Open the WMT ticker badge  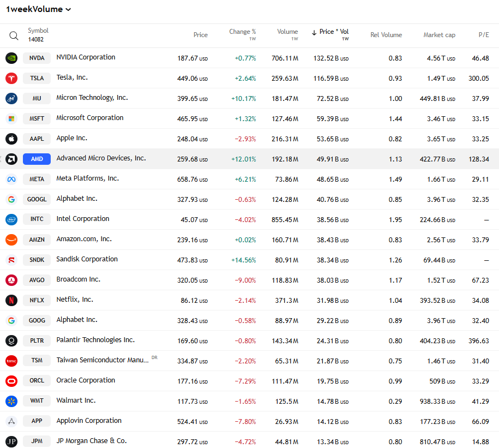tap(37, 401)
